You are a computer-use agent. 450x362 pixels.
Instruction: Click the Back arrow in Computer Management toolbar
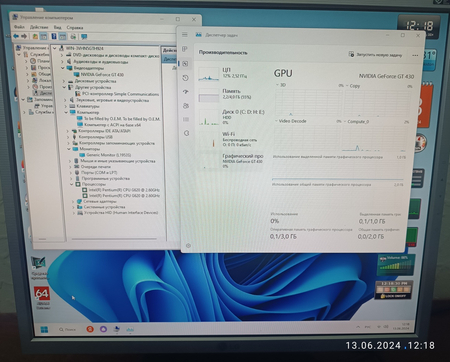pyautogui.click(x=16, y=36)
